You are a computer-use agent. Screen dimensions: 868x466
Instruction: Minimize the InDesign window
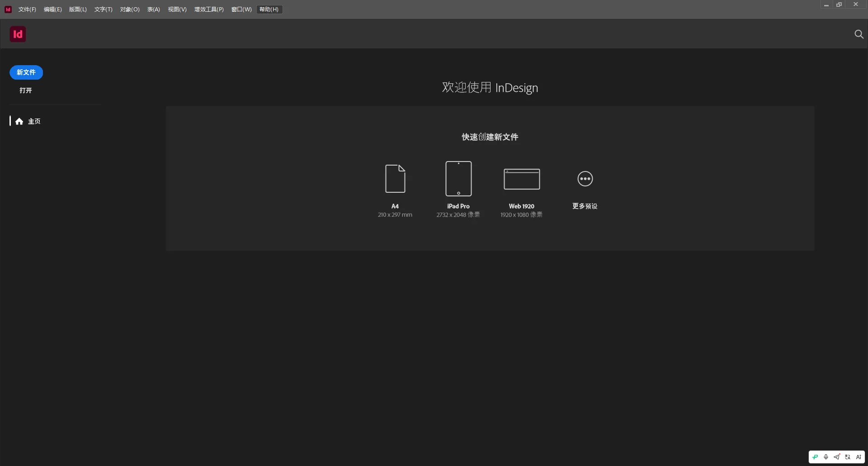tap(826, 5)
